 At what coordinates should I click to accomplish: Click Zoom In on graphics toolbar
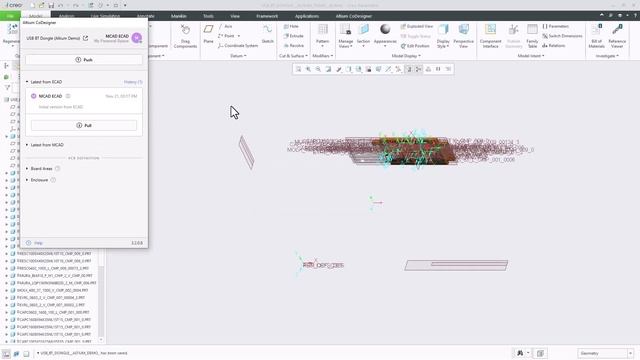point(308,69)
